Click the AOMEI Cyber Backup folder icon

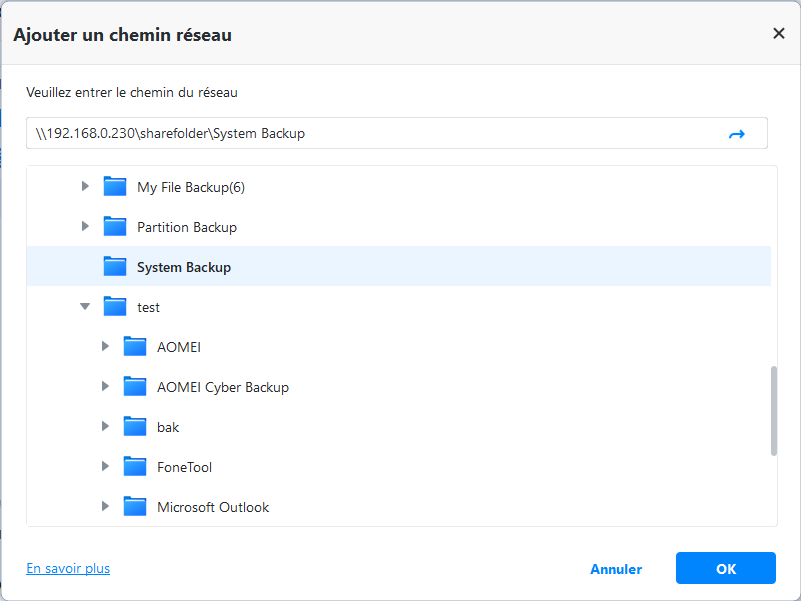coord(135,386)
